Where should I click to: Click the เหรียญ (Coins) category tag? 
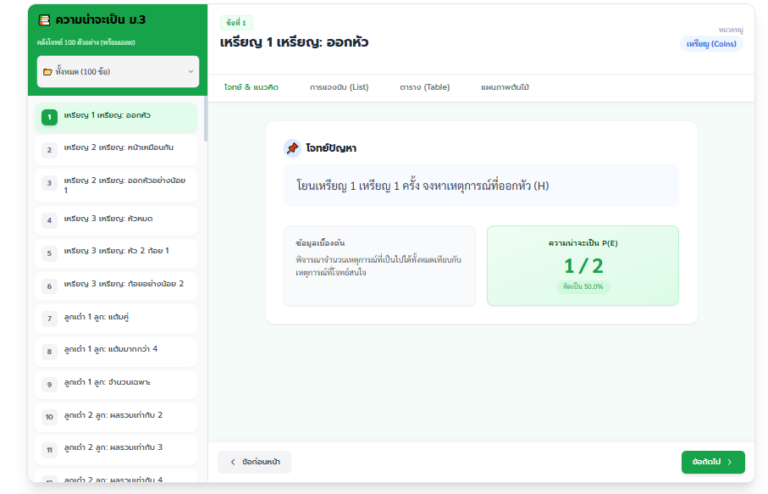click(711, 44)
